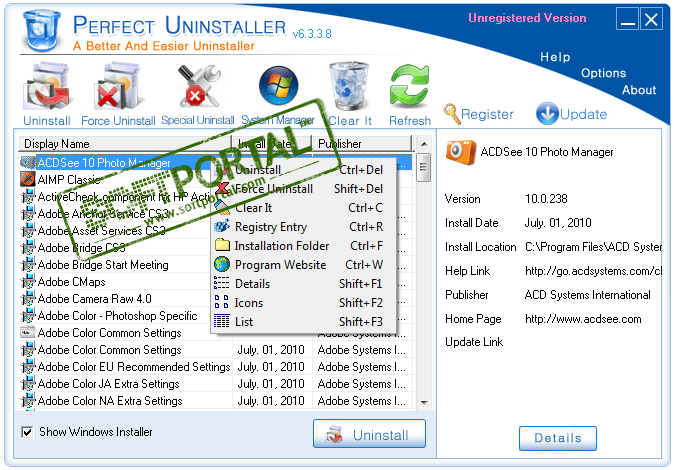The width and height of the screenshot is (674, 470).
Task: Choose Program Website menu entry
Action: pyautogui.click(x=303, y=264)
